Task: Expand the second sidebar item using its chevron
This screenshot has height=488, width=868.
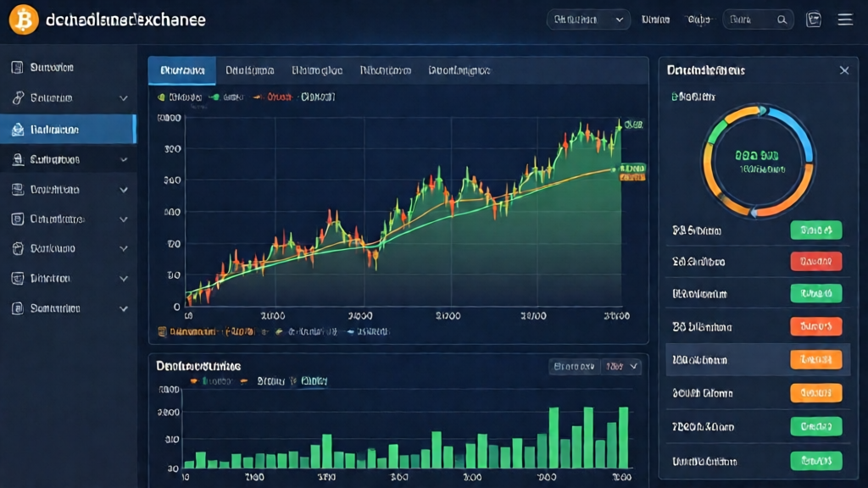Action: [x=124, y=98]
